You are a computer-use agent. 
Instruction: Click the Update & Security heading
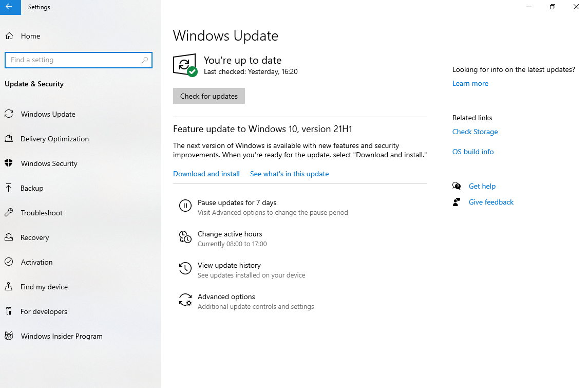[34, 84]
